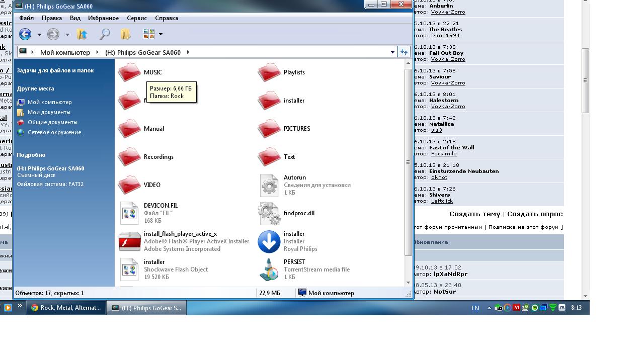Go back with the blue Back arrow

(x=25, y=34)
